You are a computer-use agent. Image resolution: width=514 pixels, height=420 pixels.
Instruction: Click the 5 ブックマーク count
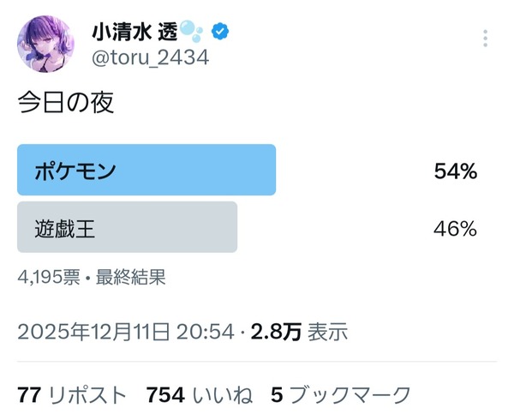click(x=341, y=394)
